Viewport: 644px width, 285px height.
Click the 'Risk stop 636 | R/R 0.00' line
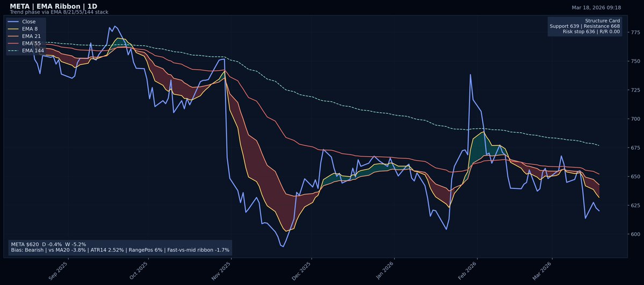[x=591, y=32]
